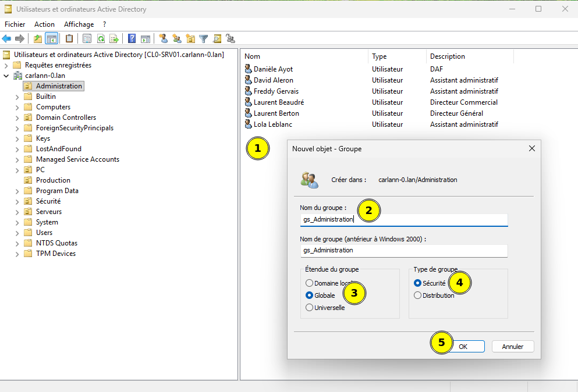The height and width of the screenshot is (392, 578).
Task: Expand the Requêtes enregistrées node
Action: click(6, 66)
